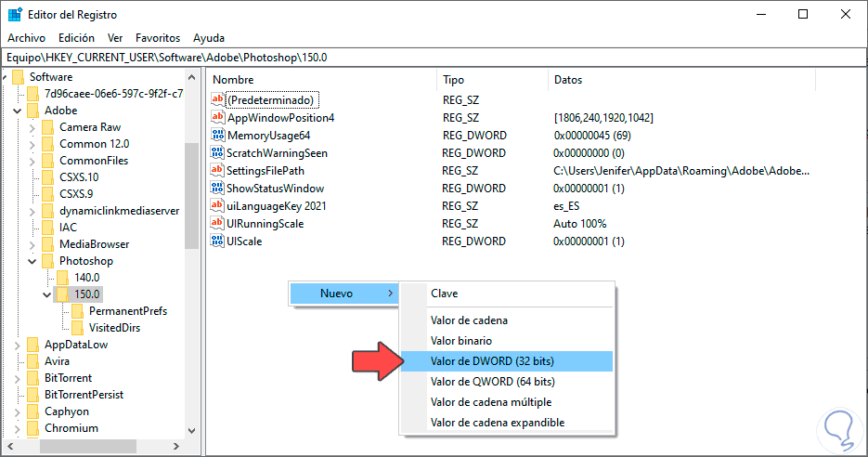
Task: Collapse the Adobe tree node
Action: (x=19, y=111)
